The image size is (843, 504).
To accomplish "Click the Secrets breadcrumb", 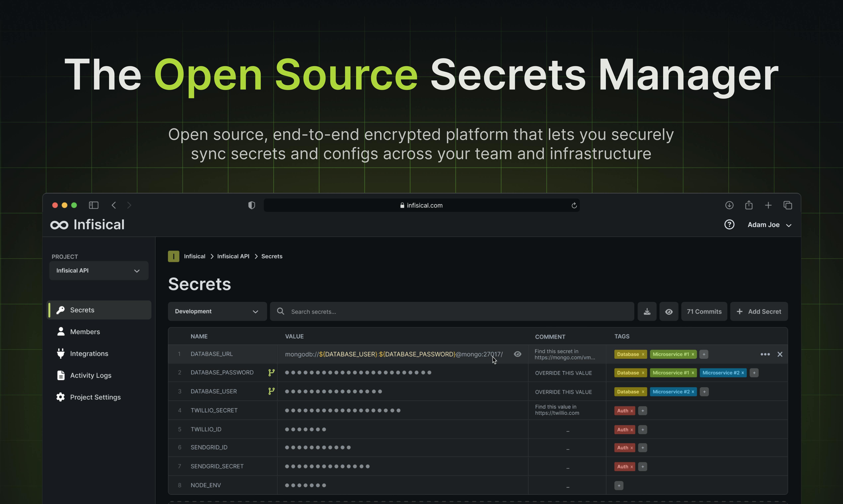I will [272, 256].
